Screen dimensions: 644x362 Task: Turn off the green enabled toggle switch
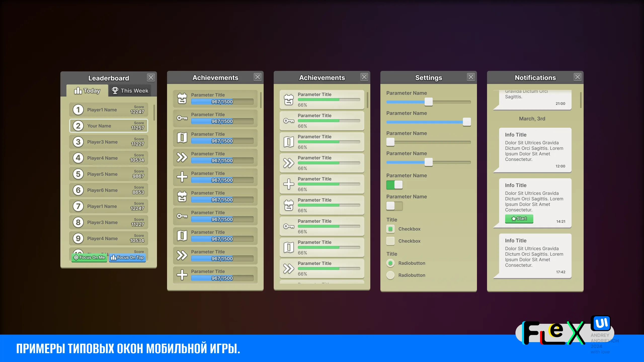394,185
